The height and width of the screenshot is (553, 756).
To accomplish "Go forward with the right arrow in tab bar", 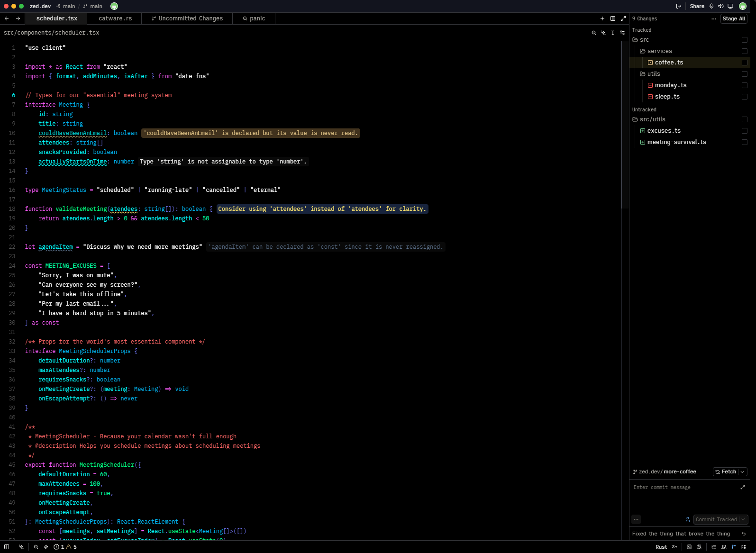I will tap(18, 18).
